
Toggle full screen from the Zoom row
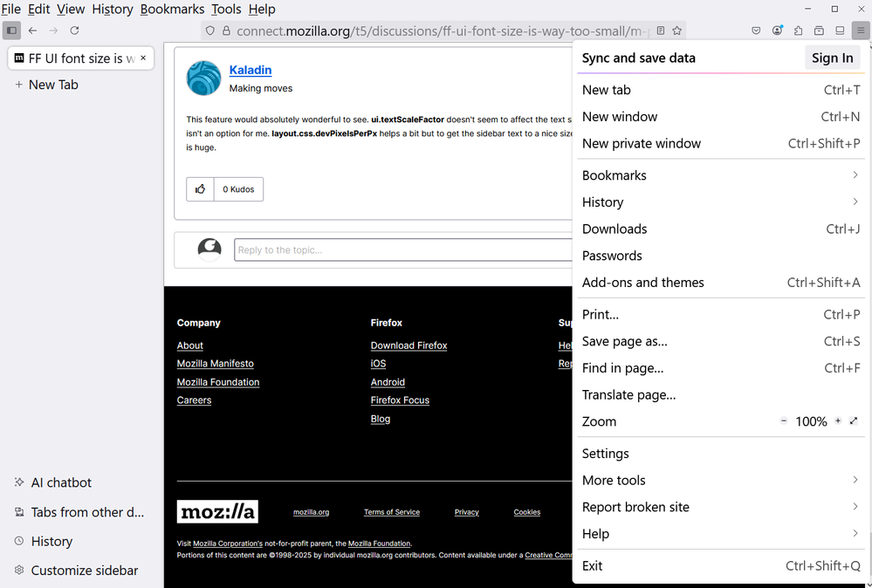(x=854, y=421)
